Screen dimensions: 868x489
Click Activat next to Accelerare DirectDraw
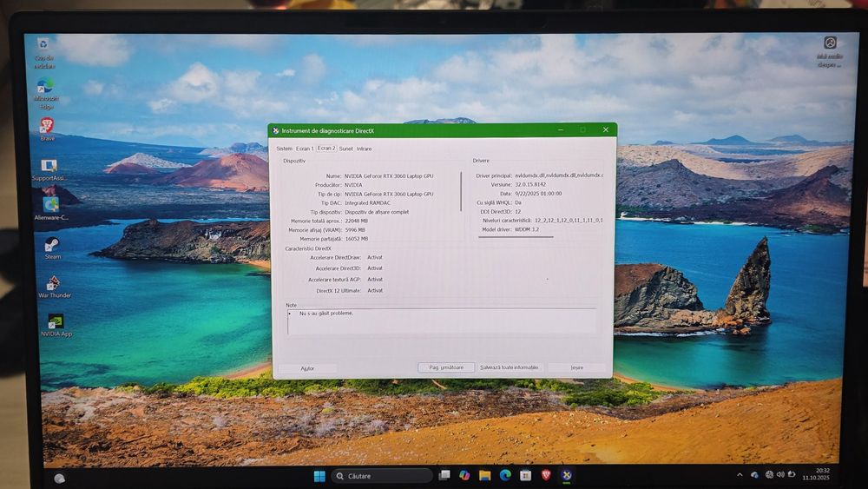click(x=375, y=257)
